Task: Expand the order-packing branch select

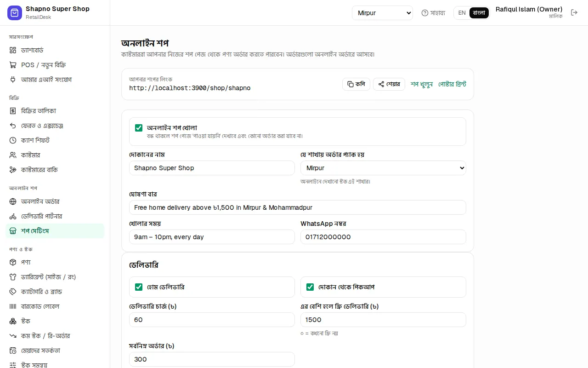Action: coord(383,168)
